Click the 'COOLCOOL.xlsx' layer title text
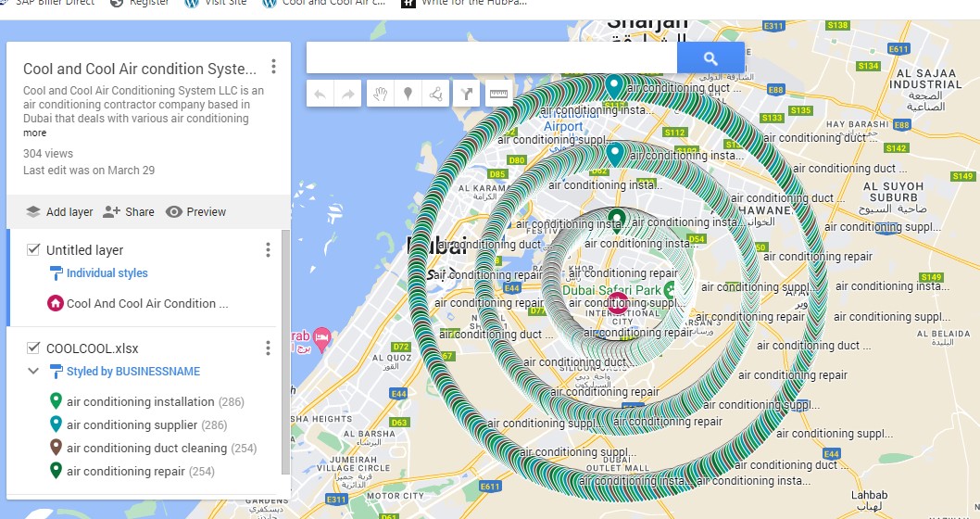Image resolution: width=980 pixels, height=519 pixels. (92, 348)
